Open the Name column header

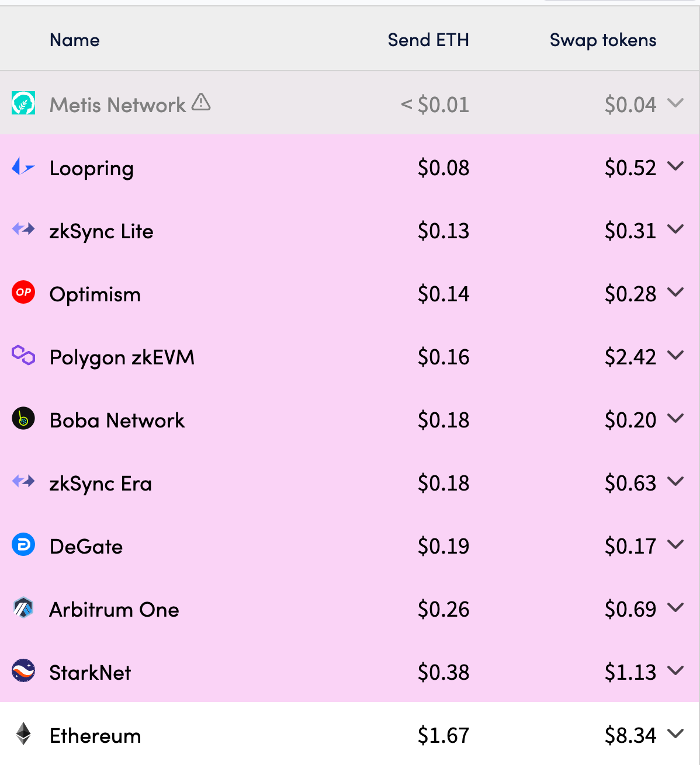[74, 40]
